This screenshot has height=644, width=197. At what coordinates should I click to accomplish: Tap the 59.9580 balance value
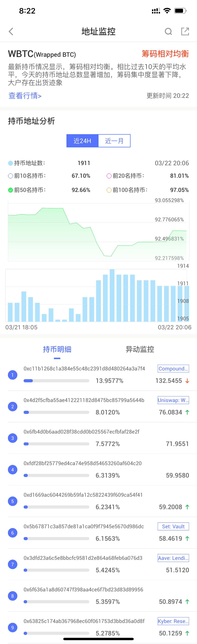177,475
